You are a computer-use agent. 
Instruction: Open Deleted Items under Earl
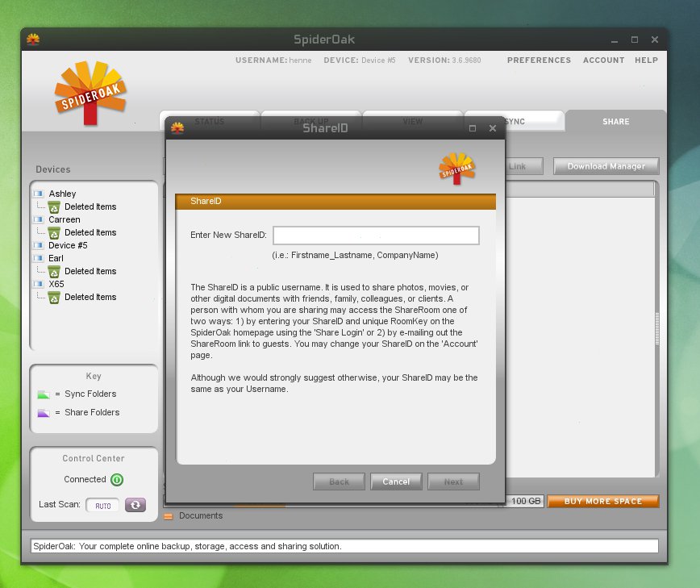coord(90,272)
